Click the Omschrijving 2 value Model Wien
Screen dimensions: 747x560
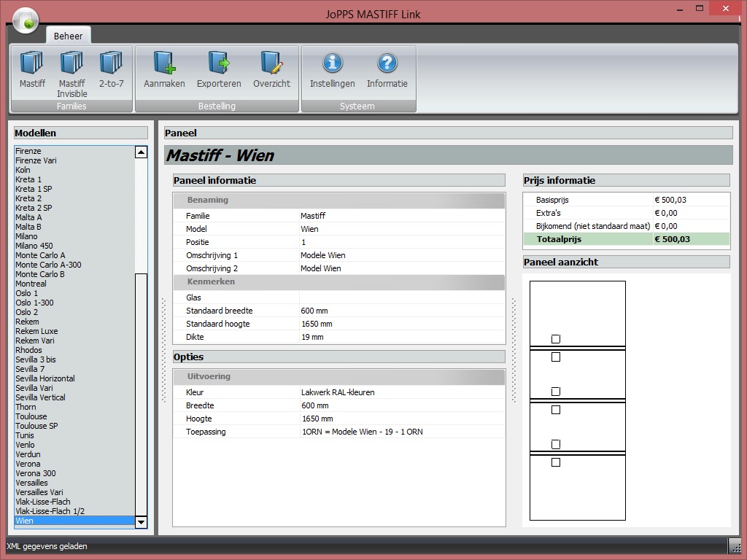[x=321, y=268]
